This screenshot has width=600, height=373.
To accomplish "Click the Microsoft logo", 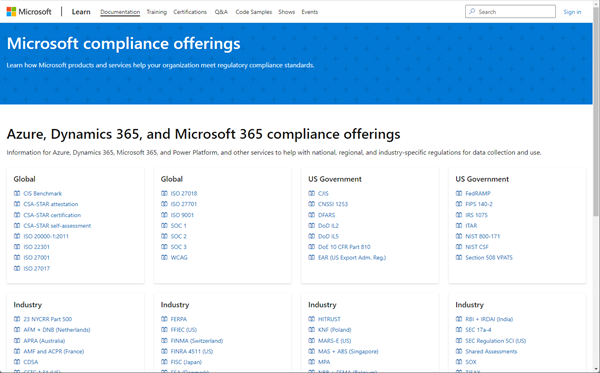I will (29, 12).
